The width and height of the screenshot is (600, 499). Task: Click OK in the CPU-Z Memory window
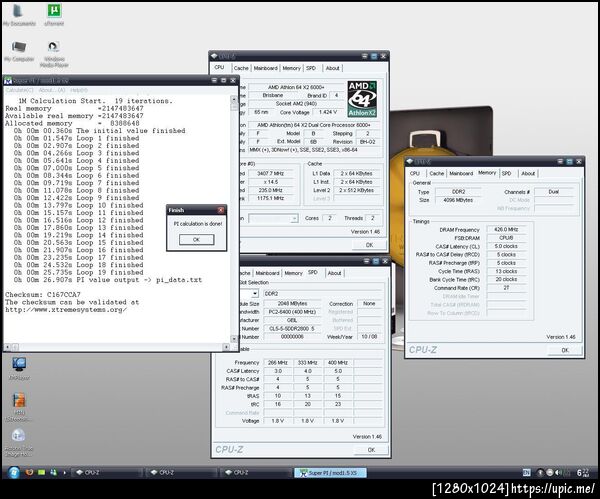[565, 350]
